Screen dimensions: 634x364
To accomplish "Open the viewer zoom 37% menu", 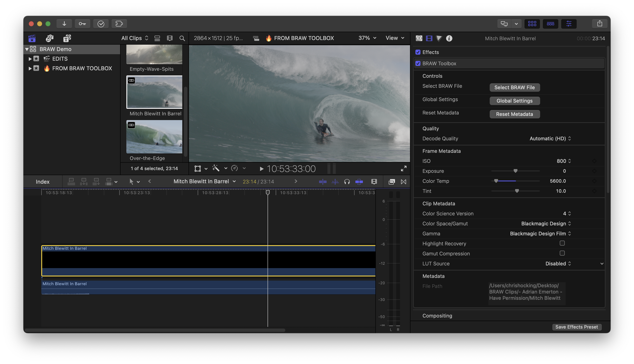I will pos(367,38).
